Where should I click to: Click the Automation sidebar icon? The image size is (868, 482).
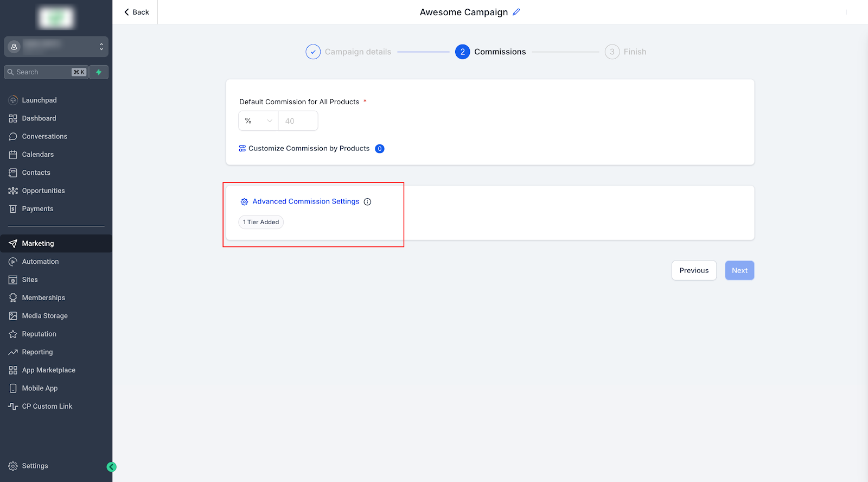click(13, 262)
